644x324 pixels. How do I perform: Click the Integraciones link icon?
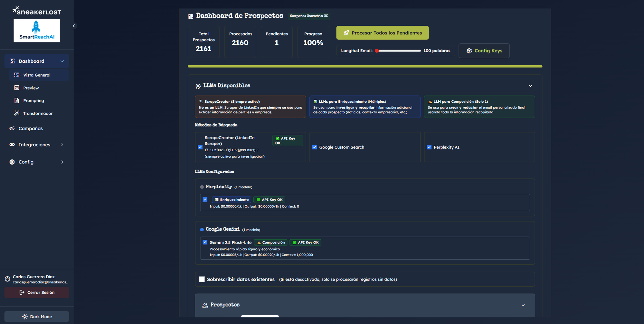pyautogui.click(x=12, y=145)
